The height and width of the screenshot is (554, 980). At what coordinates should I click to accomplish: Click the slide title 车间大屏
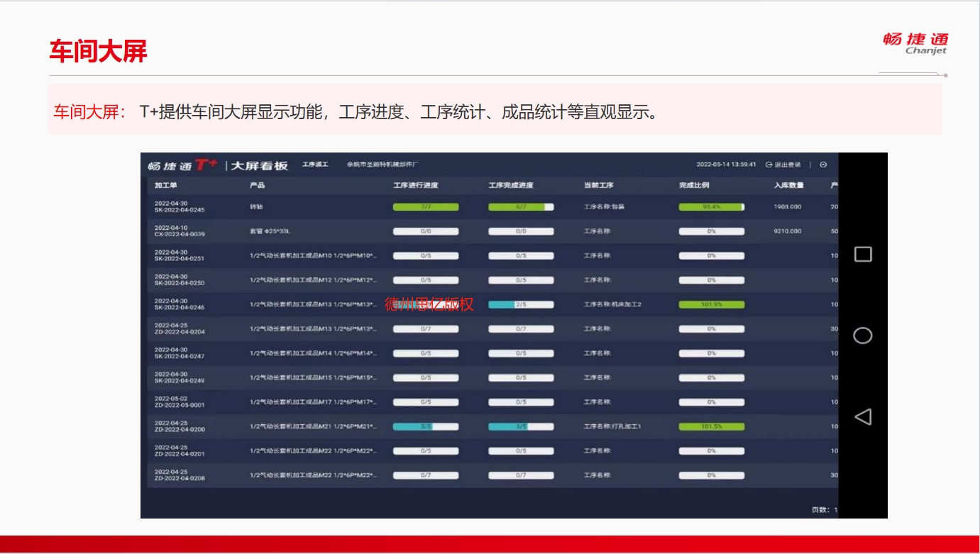(x=98, y=51)
